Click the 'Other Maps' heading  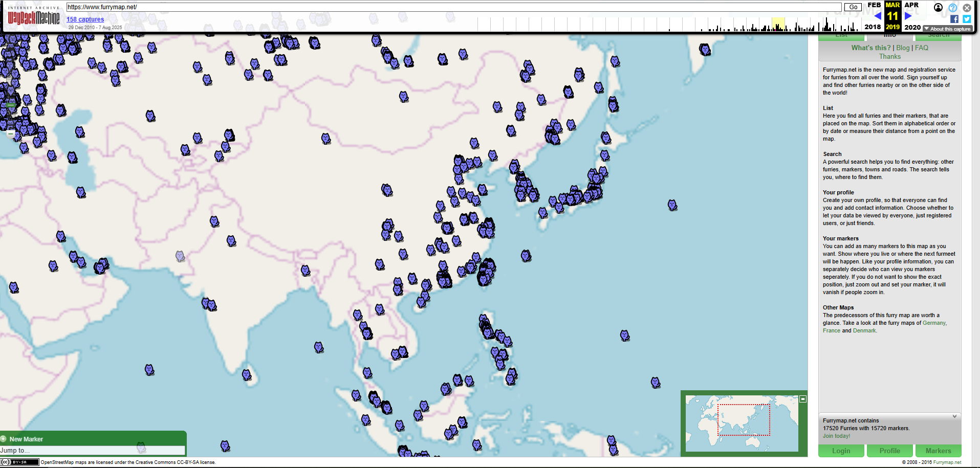(838, 308)
